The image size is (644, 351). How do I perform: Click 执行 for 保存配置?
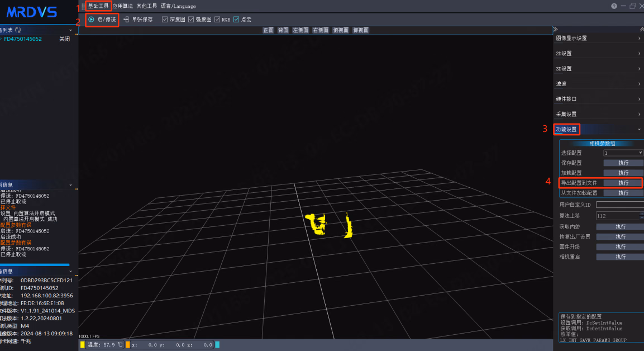[623, 163]
